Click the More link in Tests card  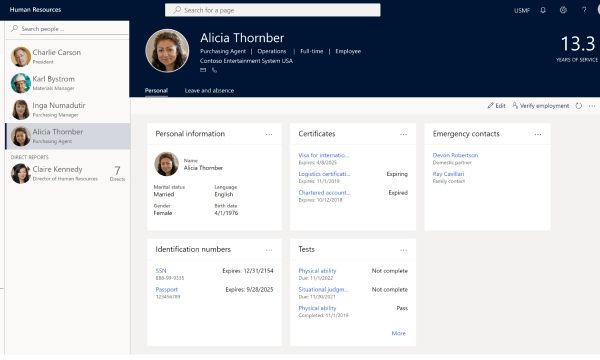(x=398, y=333)
